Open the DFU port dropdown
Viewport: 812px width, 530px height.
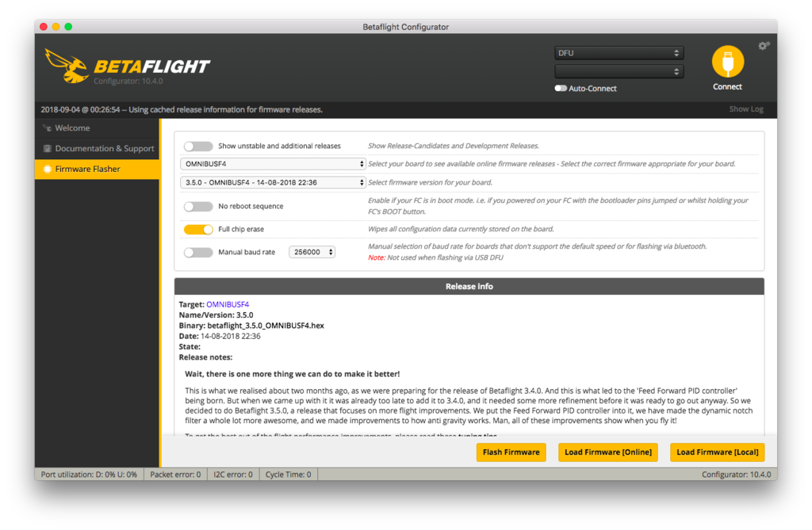click(619, 53)
